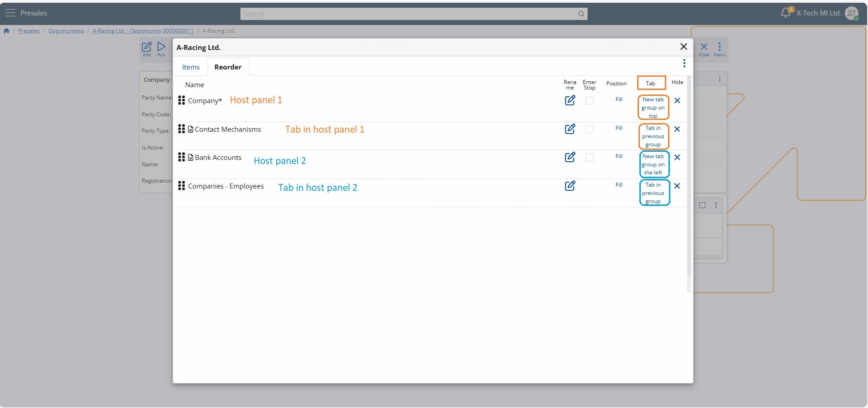Open the notifications bell
Image resolution: width=868 pixels, height=408 pixels.
click(x=785, y=13)
